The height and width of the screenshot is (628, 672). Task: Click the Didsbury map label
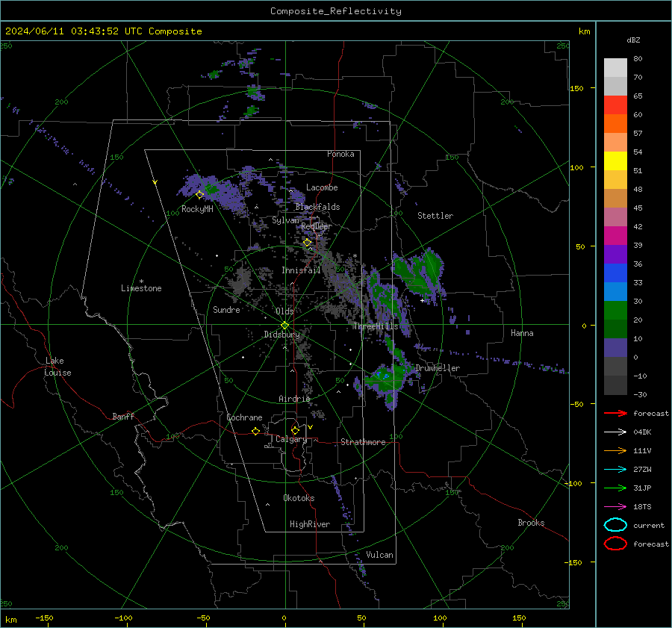click(x=282, y=335)
